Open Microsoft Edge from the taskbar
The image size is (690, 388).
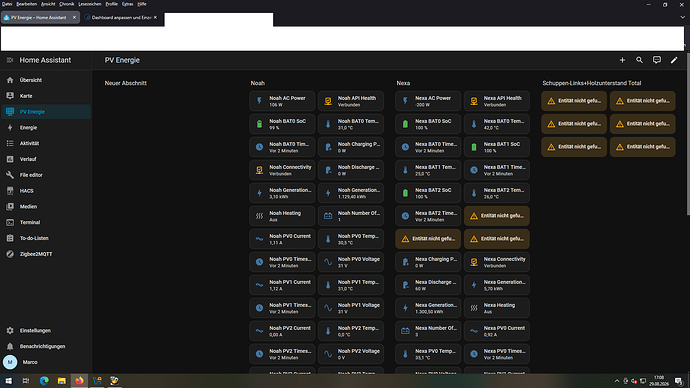[x=44, y=381]
